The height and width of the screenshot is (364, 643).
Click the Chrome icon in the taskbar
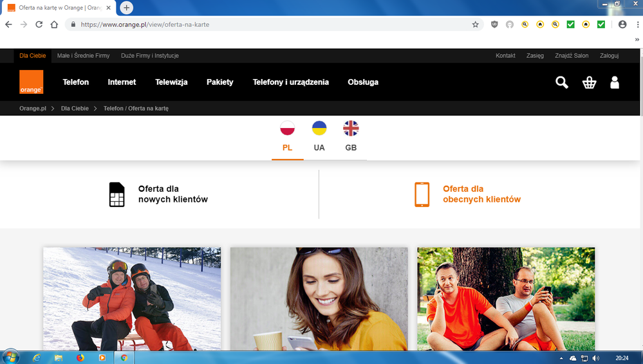[124, 358]
